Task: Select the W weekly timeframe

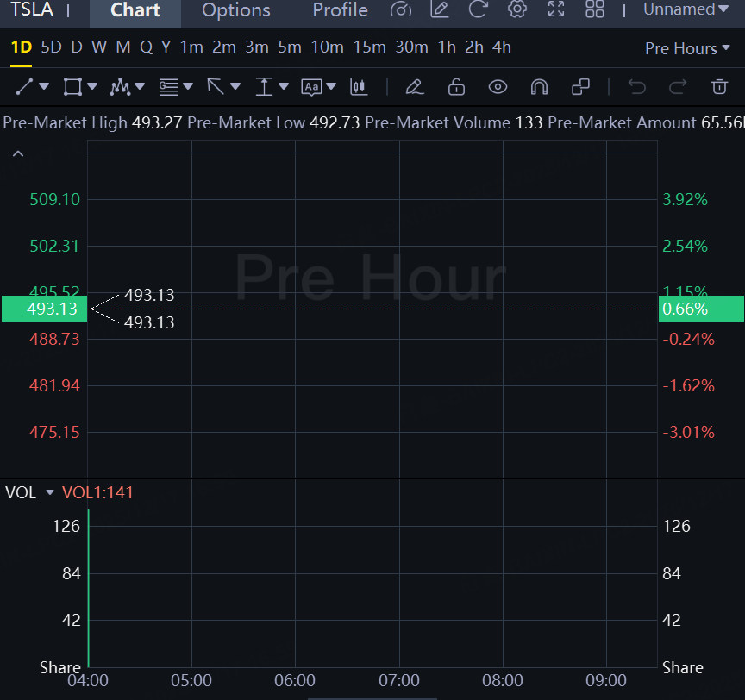Action: coord(99,47)
